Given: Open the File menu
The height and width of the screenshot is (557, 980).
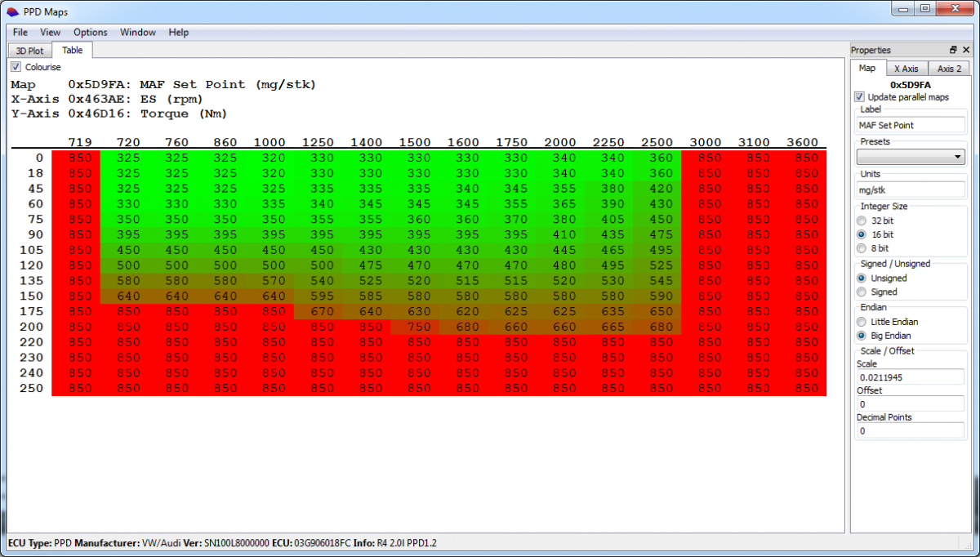Looking at the screenshot, I should (x=20, y=33).
